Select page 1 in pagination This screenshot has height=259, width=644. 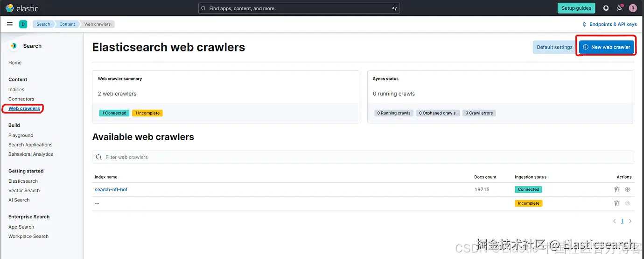(622, 221)
